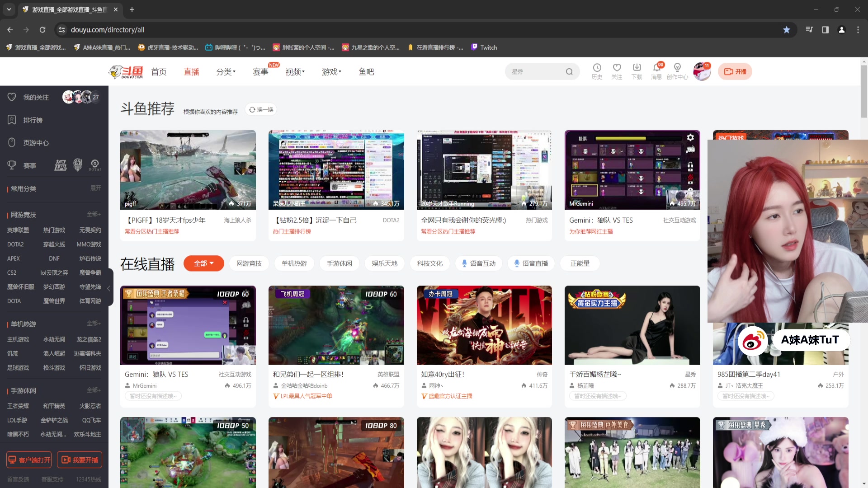Bookmark star icon in address bar
Screen dimensions: 868x488
[787, 30]
